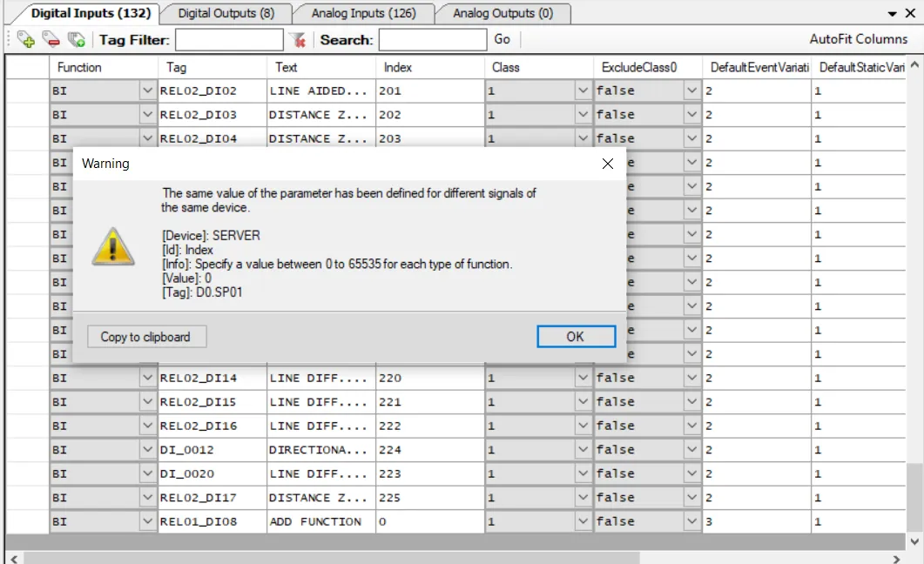This screenshot has width=924, height=564.
Task: Focus the Tag Filter input field
Action: (229, 40)
